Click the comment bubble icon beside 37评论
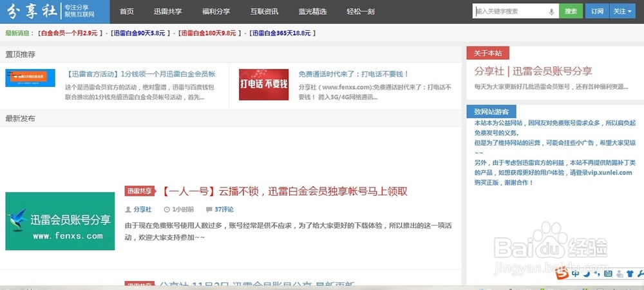The width and height of the screenshot is (644, 290). [x=209, y=209]
